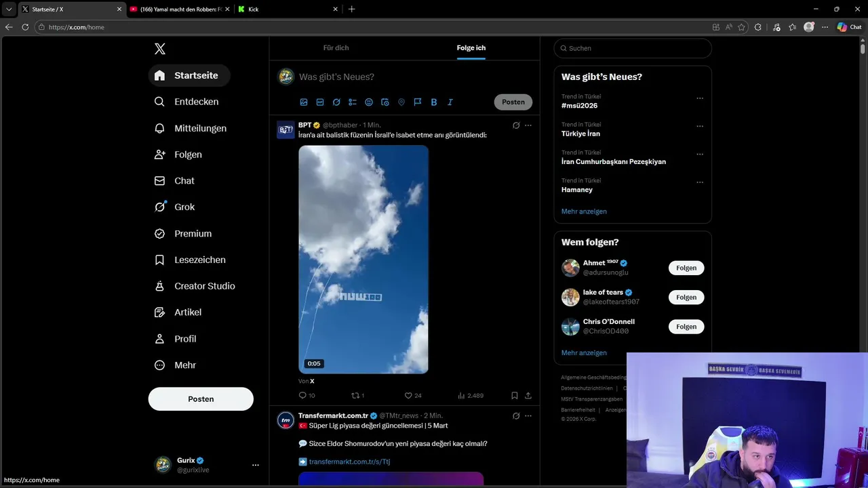Open browser settings and more menu

[825, 27]
